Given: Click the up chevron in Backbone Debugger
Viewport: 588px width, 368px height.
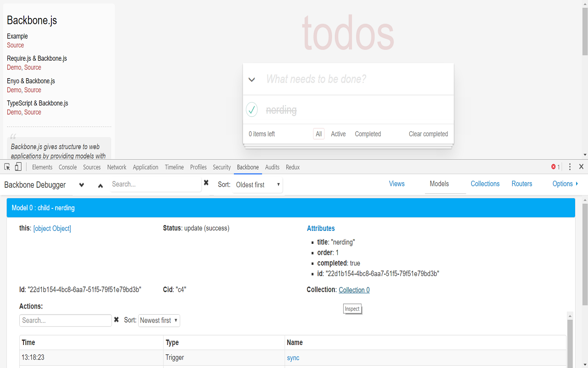Looking at the screenshot, I should point(101,185).
